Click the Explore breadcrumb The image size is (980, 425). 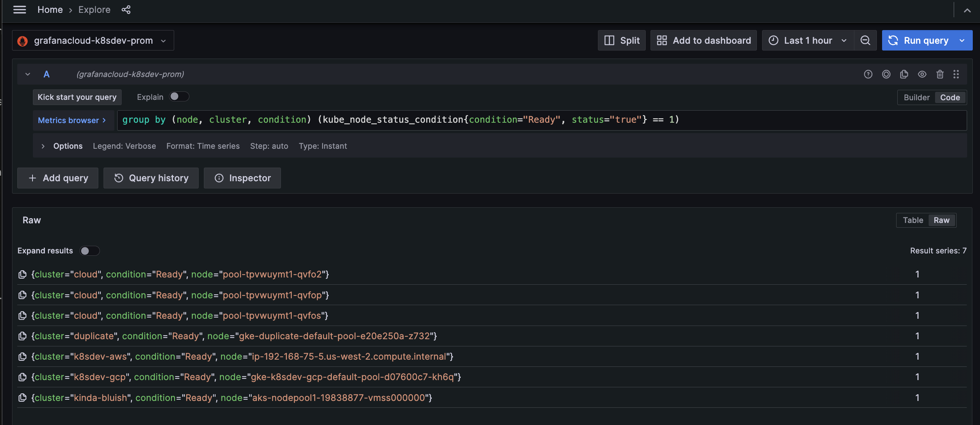click(94, 10)
